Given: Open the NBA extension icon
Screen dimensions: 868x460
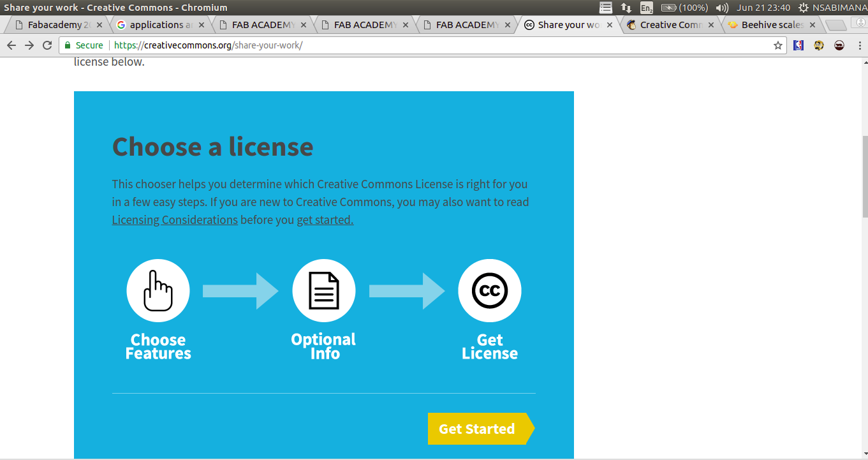Looking at the screenshot, I should point(798,45).
